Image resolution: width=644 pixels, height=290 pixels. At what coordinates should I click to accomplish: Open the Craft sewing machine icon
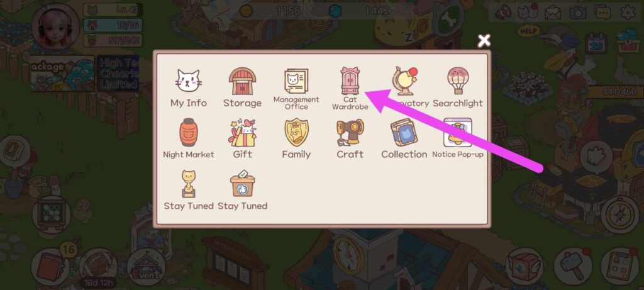tap(350, 132)
